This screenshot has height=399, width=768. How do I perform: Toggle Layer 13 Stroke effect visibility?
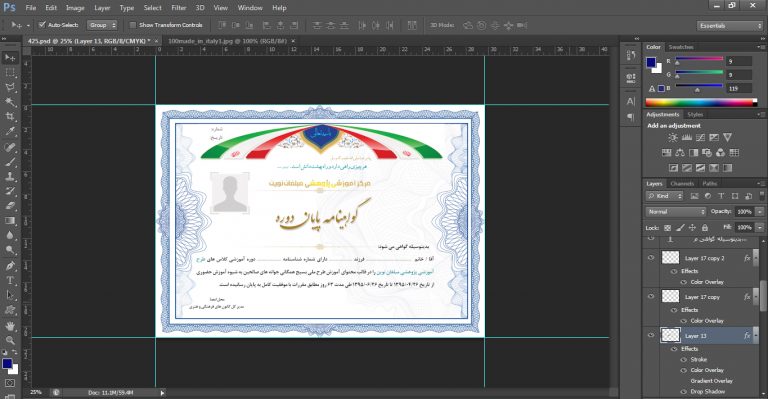click(684, 359)
